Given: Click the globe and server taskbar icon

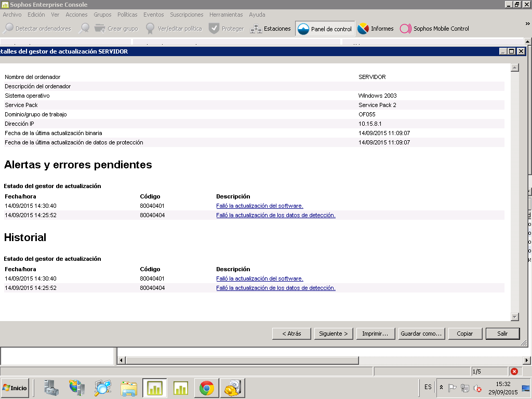Looking at the screenshot, I should (77, 388).
